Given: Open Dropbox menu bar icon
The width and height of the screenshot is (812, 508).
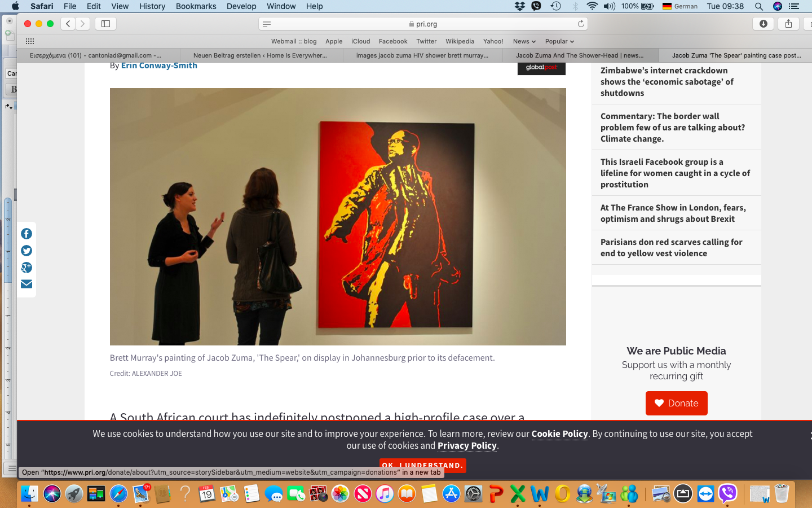Looking at the screenshot, I should pos(520,6).
